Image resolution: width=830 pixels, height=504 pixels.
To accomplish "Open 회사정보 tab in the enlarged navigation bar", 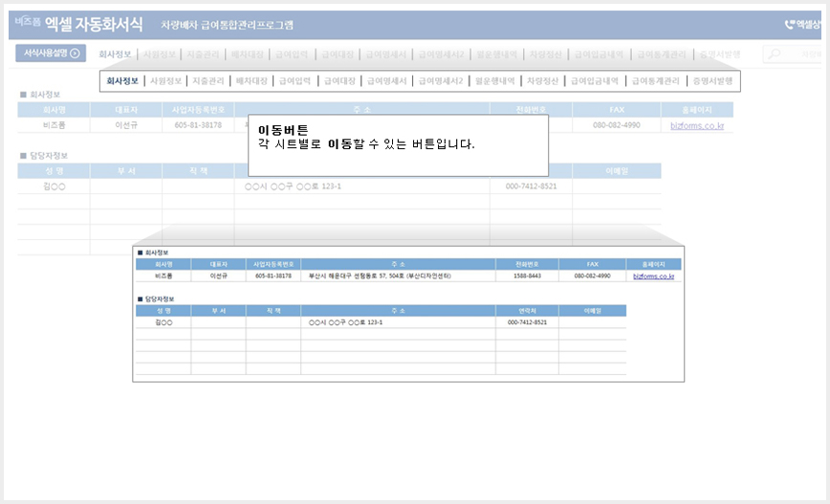I will 122,81.
